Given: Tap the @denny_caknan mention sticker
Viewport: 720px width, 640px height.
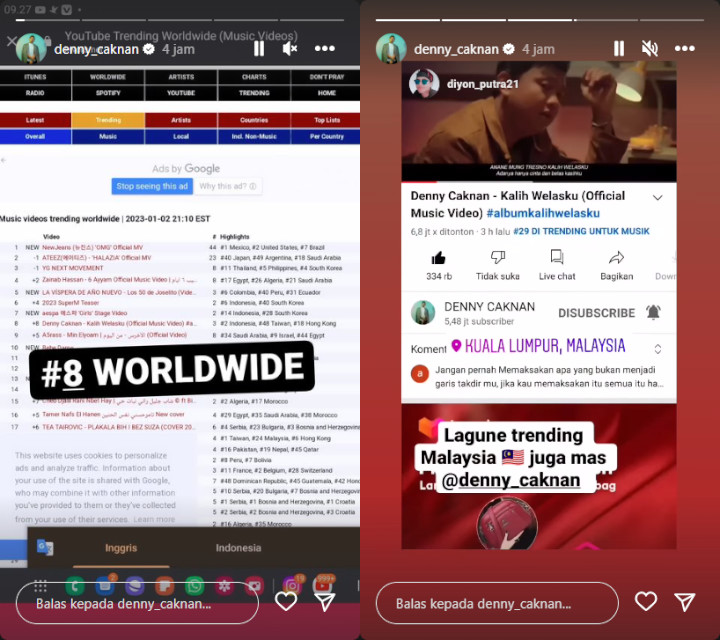Looking at the screenshot, I should click(511, 480).
